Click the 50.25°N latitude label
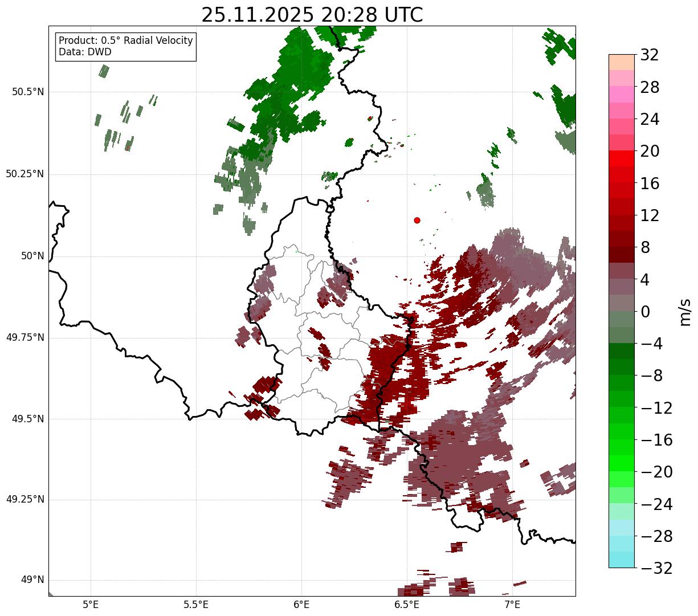Image resolution: width=698 pixels, height=616 pixels. pyautogui.click(x=25, y=174)
